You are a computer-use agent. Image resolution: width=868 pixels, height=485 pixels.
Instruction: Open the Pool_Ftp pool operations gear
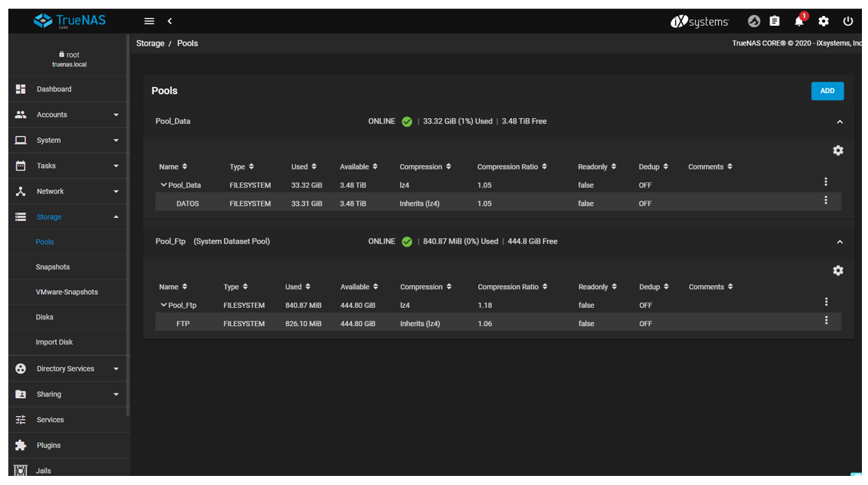coord(838,271)
